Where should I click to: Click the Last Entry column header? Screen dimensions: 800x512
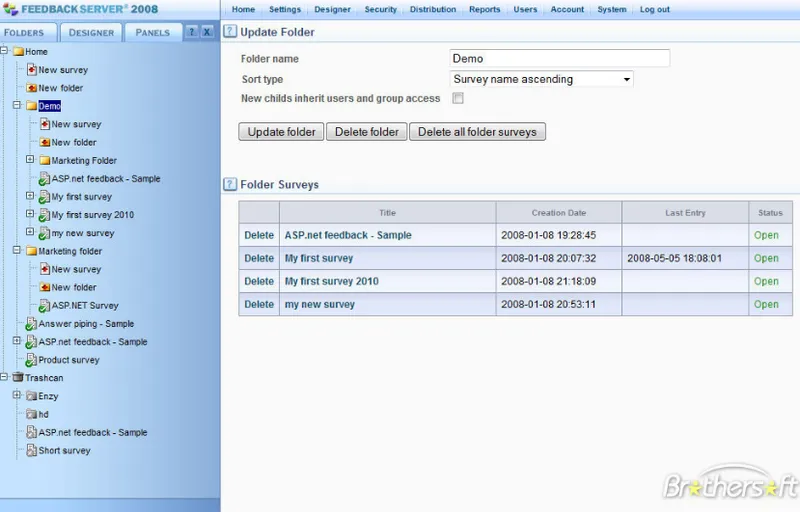[x=685, y=213]
